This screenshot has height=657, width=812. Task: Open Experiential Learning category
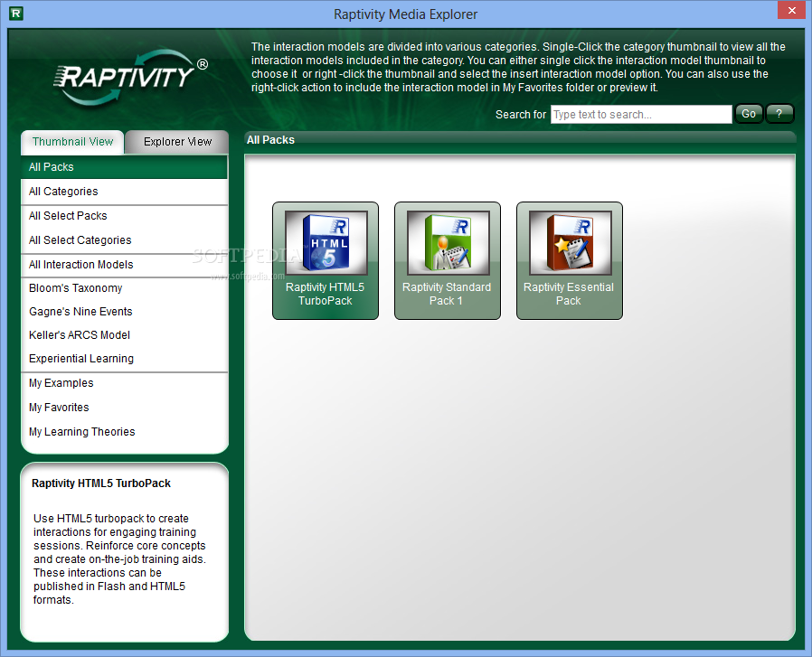click(124, 359)
